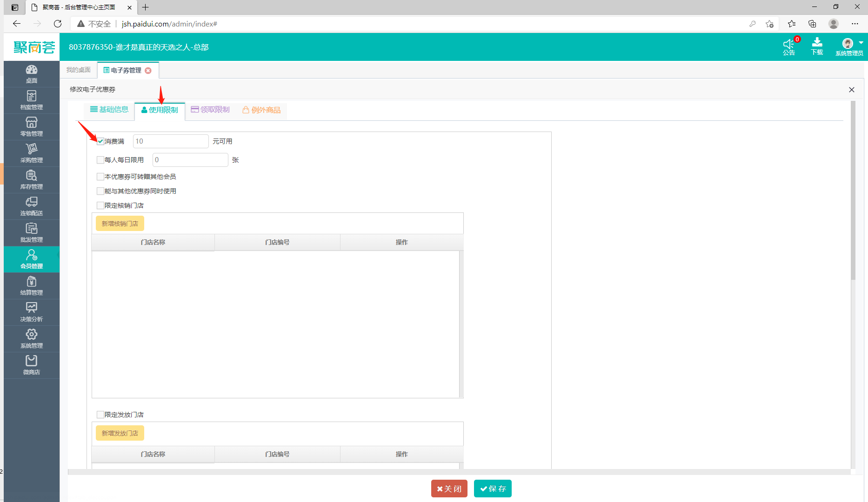Image resolution: width=868 pixels, height=502 pixels.
Task: Open 连锁配送 in the sidebar
Action: click(32, 206)
